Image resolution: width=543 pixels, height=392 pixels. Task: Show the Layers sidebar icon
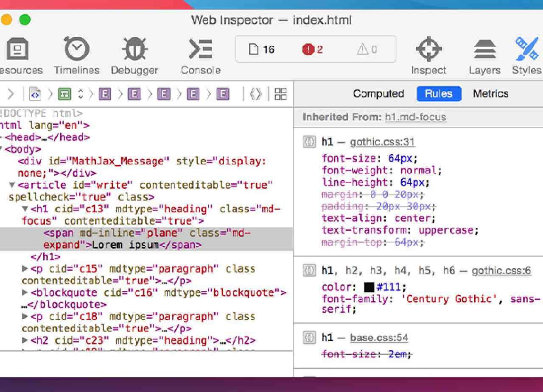tap(485, 49)
